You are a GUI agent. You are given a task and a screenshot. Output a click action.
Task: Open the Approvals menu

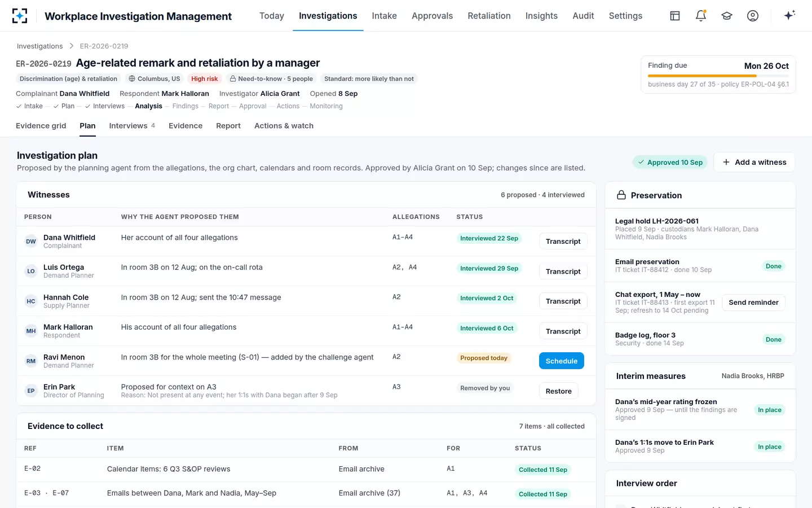click(x=432, y=16)
